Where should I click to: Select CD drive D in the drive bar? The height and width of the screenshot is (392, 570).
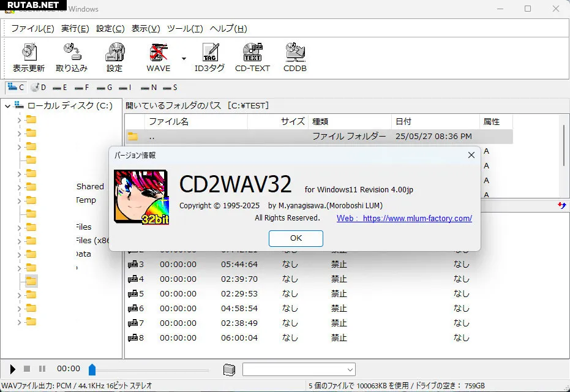point(39,87)
